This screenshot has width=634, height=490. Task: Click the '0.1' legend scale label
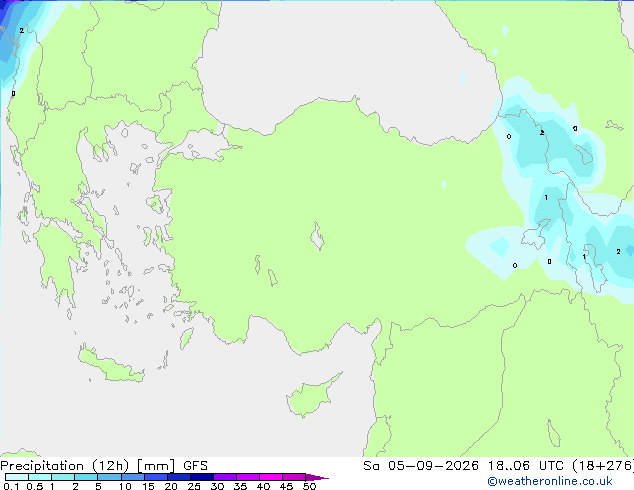click(11, 486)
